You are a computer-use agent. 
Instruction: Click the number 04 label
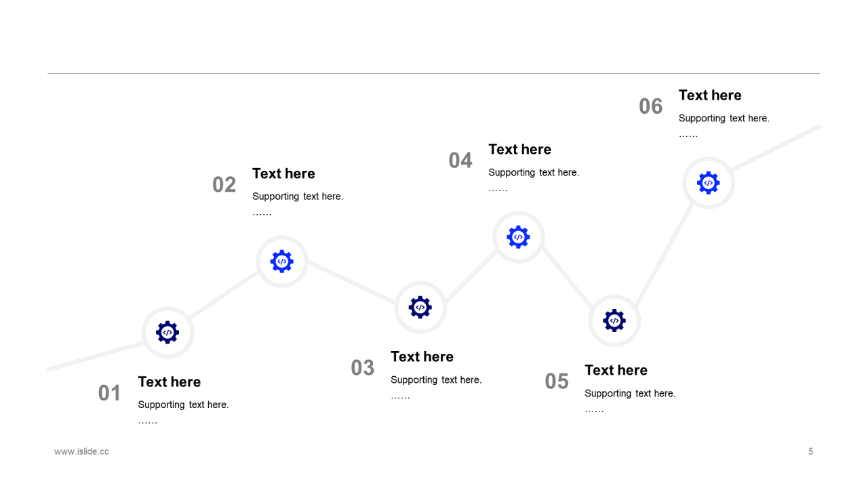pos(460,161)
